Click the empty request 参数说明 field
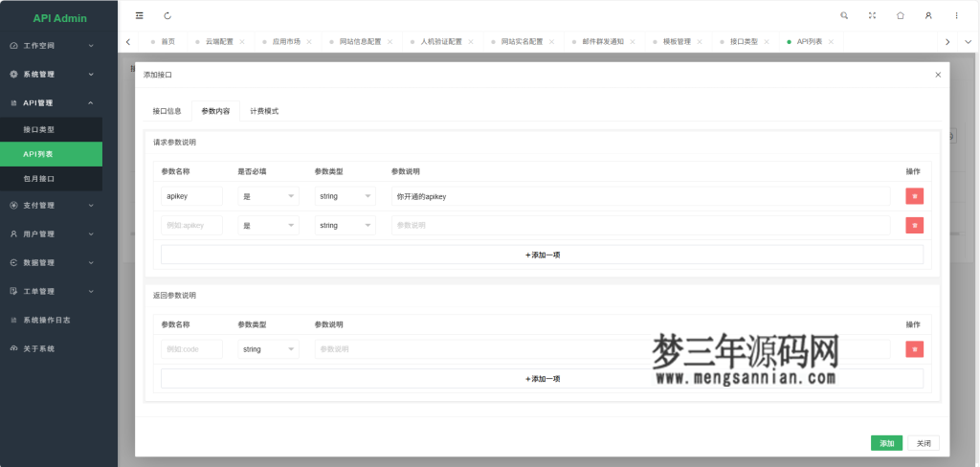This screenshot has width=980, height=467. (641, 225)
